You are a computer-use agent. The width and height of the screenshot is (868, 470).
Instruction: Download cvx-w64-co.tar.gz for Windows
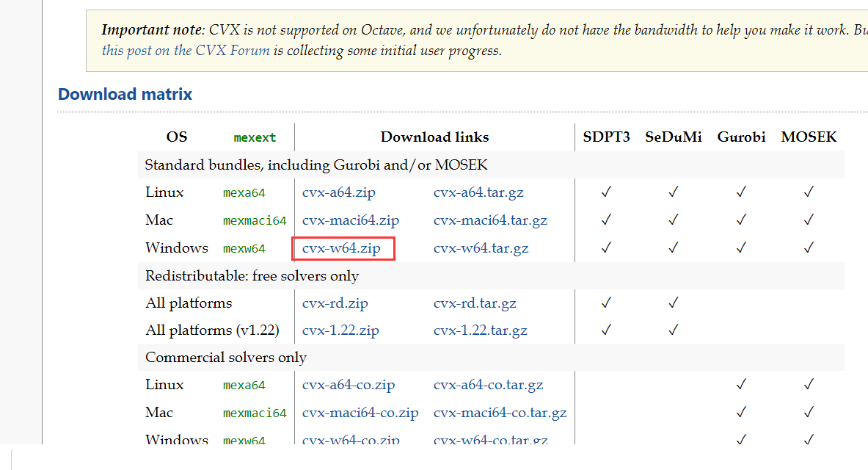(490, 439)
